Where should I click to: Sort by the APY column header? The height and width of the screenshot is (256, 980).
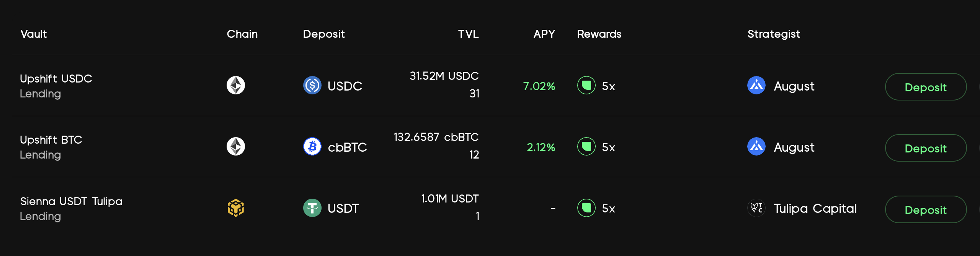544,34
